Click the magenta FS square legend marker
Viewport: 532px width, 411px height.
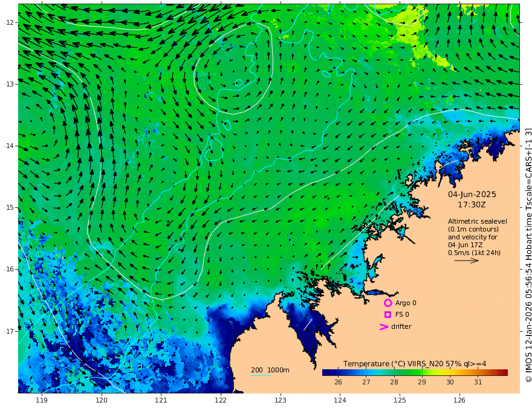(388, 315)
